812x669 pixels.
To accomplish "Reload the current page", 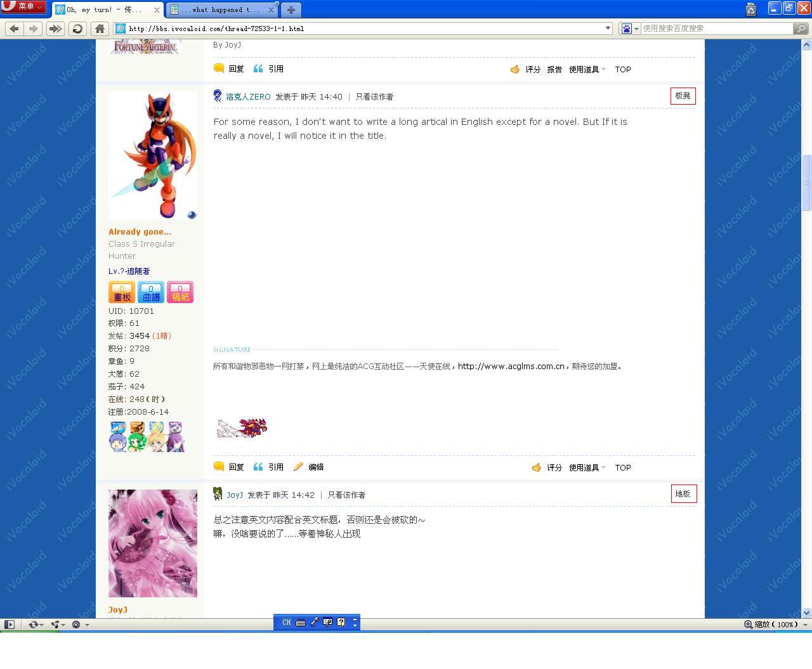I will point(77,29).
